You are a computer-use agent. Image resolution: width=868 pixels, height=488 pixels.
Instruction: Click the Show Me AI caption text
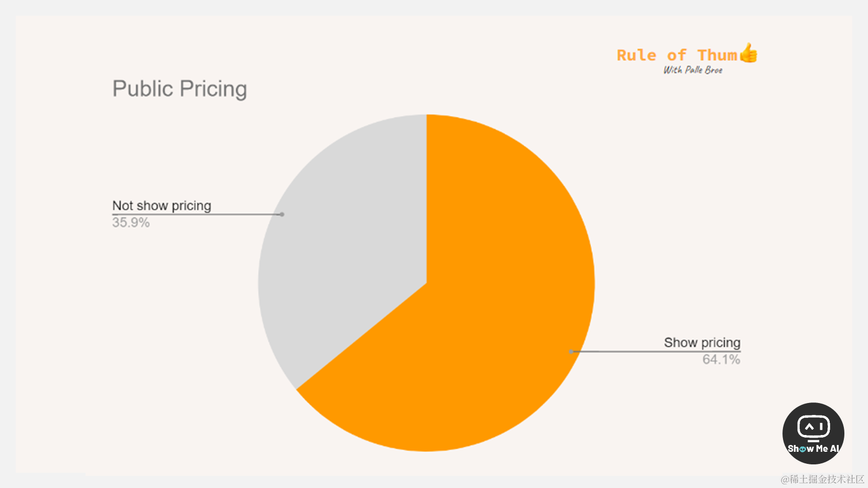click(x=813, y=449)
